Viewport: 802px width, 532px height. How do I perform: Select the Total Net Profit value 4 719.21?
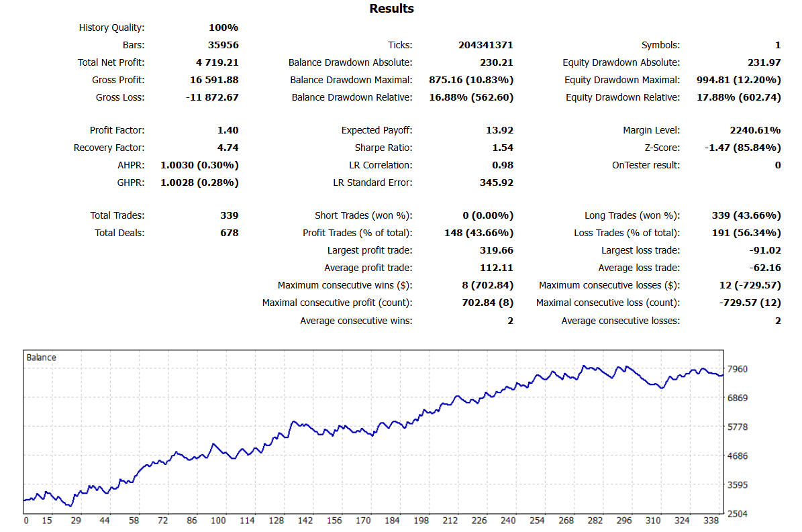(x=217, y=62)
